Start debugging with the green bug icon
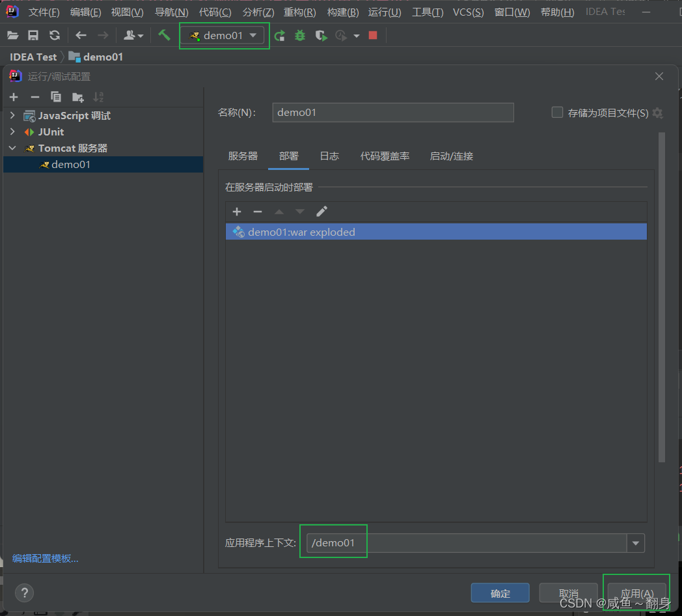682x616 pixels. click(x=300, y=35)
